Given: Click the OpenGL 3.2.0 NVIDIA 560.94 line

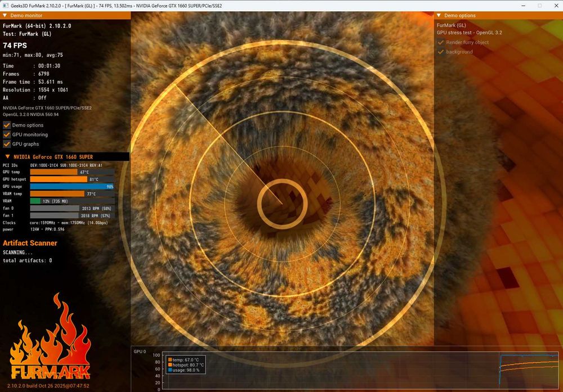Looking at the screenshot, I should pos(30,114).
